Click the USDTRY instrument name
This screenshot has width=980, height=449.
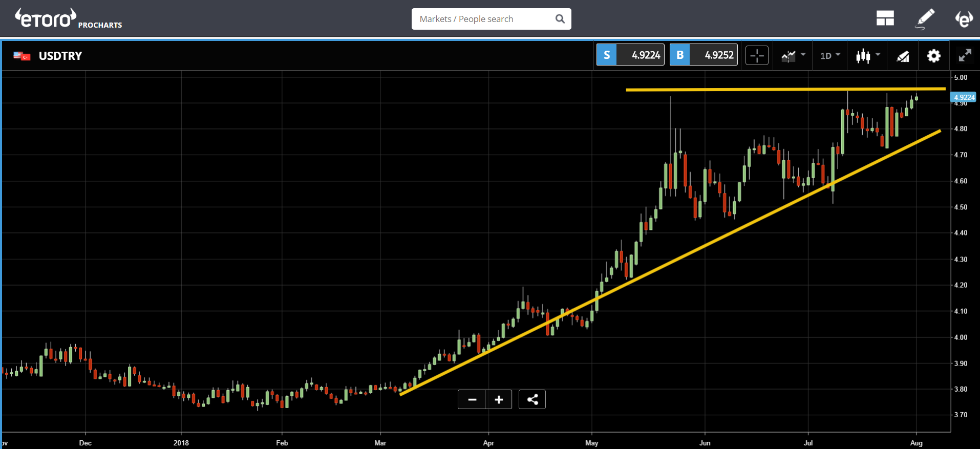pyautogui.click(x=60, y=56)
